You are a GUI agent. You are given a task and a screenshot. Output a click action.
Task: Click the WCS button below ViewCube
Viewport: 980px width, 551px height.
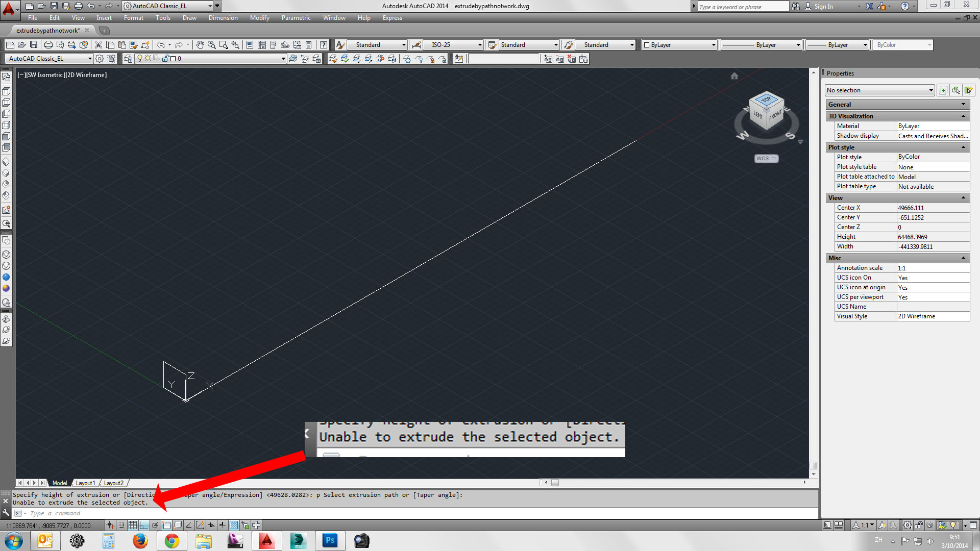click(x=766, y=159)
